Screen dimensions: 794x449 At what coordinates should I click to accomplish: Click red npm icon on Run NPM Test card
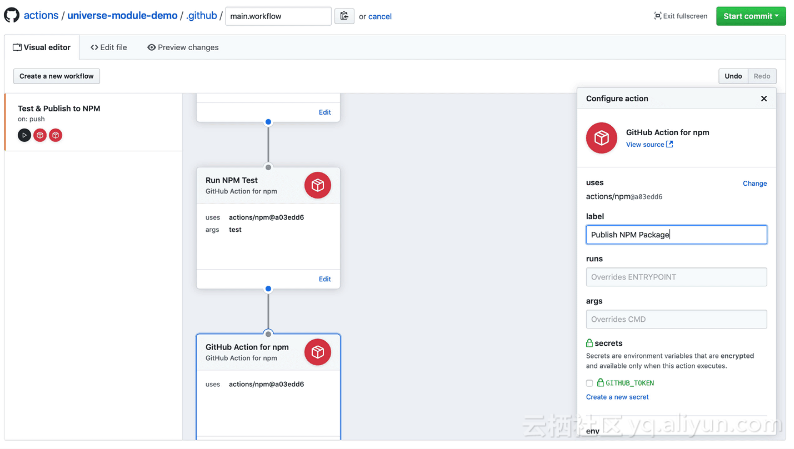coord(317,185)
